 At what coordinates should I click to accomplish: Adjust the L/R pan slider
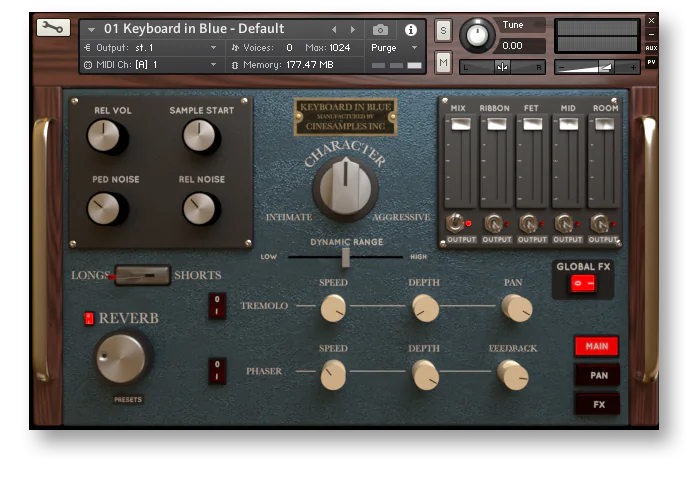(502, 67)
